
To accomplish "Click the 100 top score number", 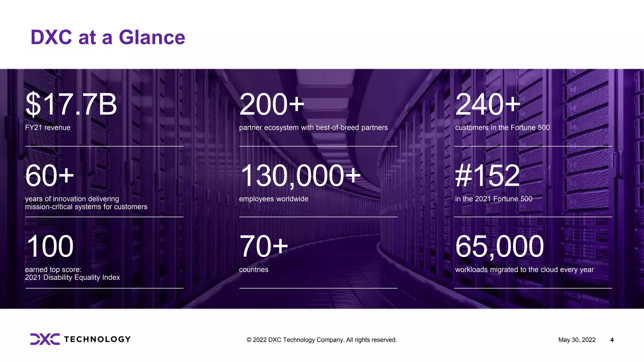I will click(50, 246).
